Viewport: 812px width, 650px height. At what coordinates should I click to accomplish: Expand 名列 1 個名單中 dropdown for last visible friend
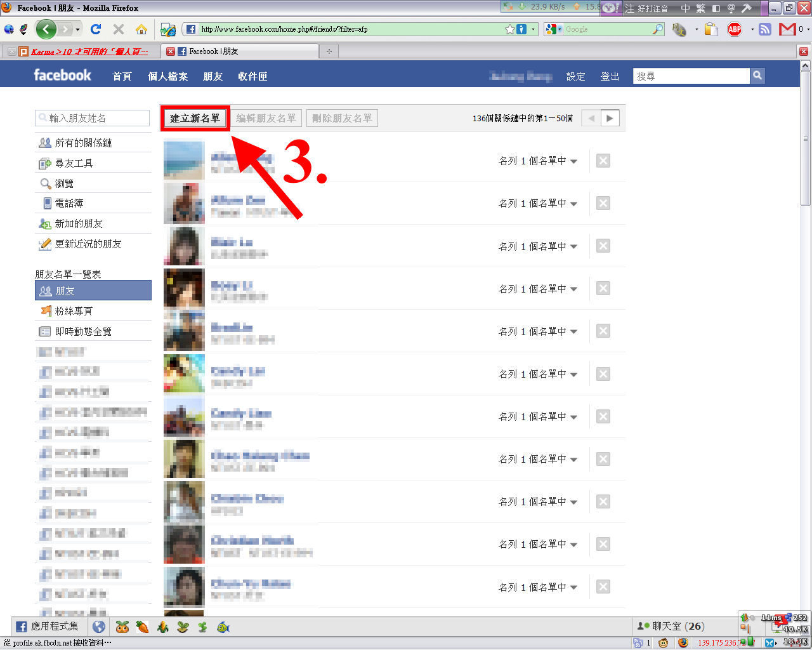pos(538,587)
